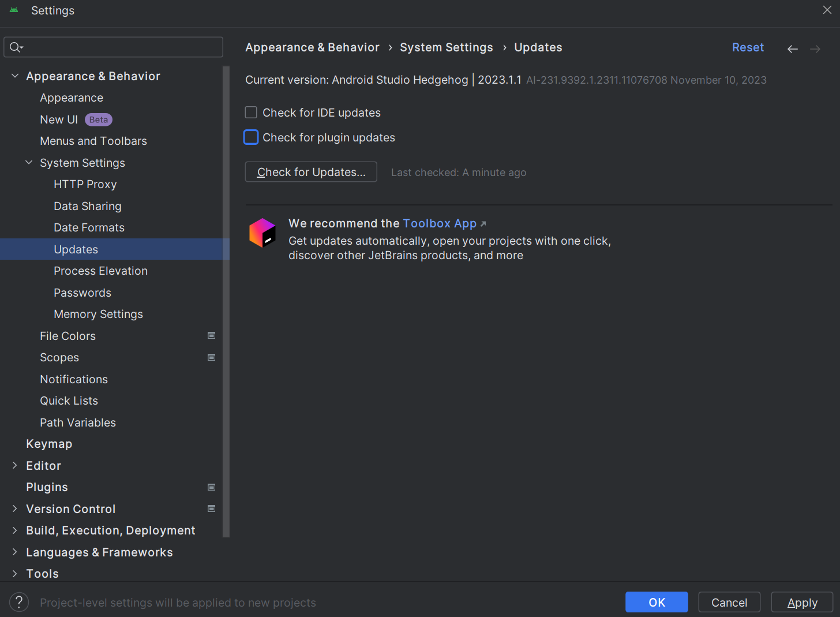Click the Android Studio logo in title bar

pos(14,10)
